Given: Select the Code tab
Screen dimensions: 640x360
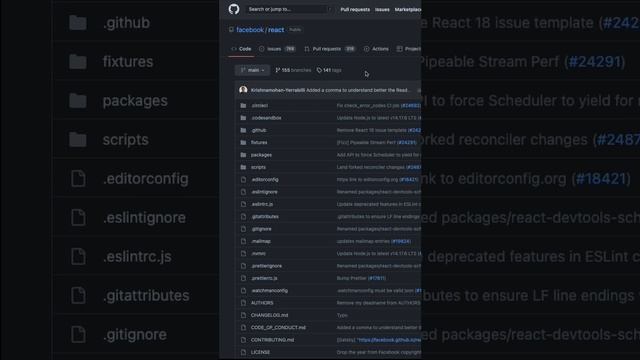Looking at the screenshot, I should coord(241,49).
